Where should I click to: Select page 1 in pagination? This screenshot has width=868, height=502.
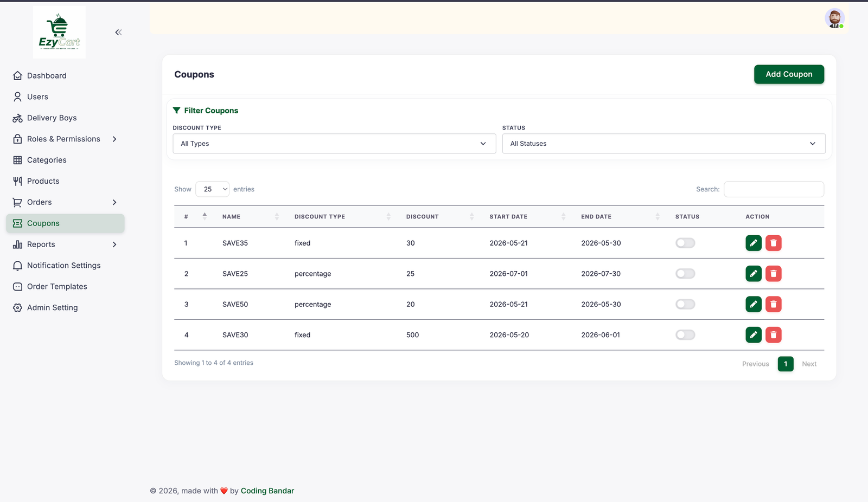point(786,364)
